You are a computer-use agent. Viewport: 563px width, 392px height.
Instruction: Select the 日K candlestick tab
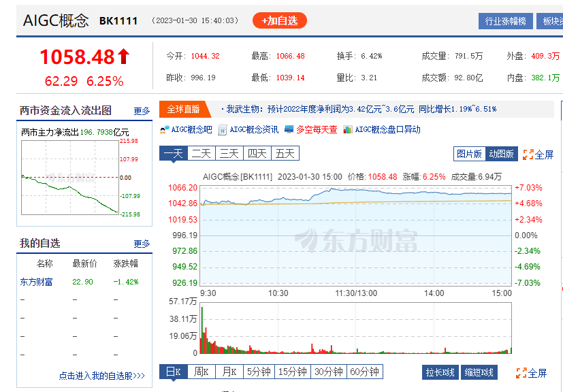pyautogui.click(x=174, y=372)
